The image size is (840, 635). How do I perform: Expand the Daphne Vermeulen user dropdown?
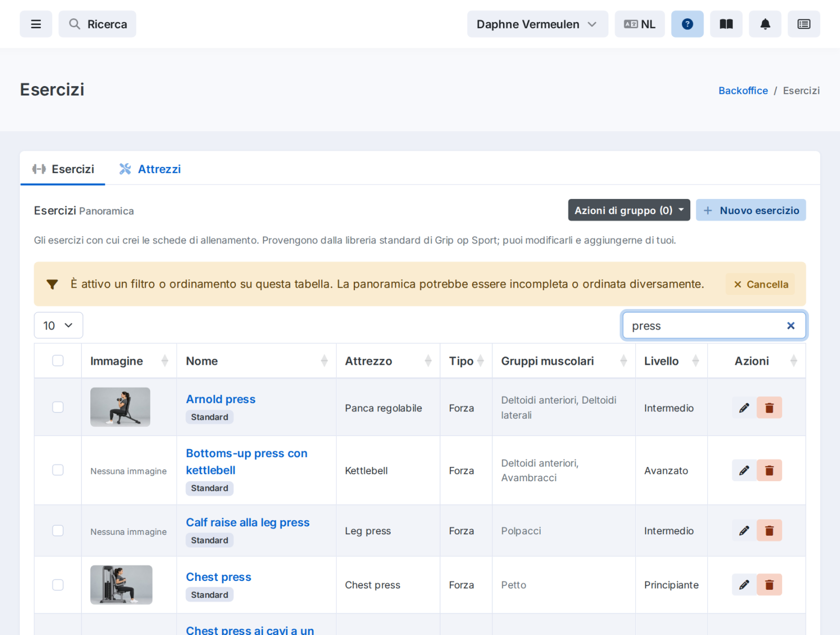538,24
